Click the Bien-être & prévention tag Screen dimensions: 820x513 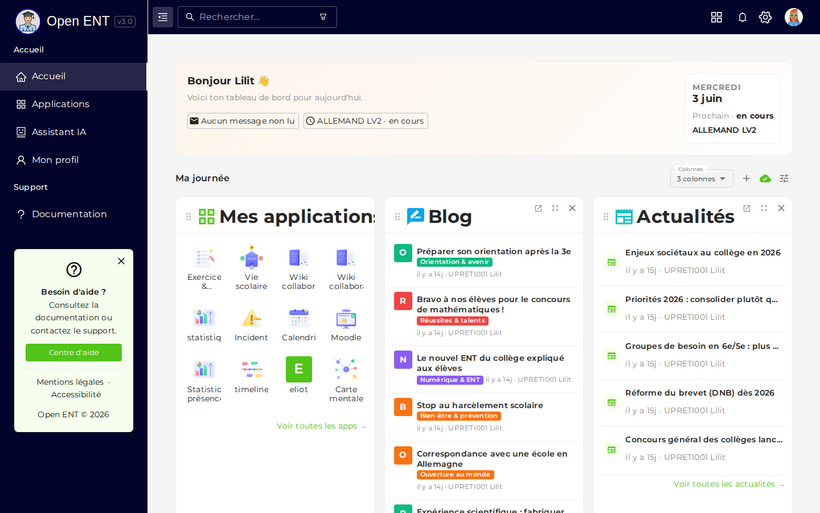point(459,416)
